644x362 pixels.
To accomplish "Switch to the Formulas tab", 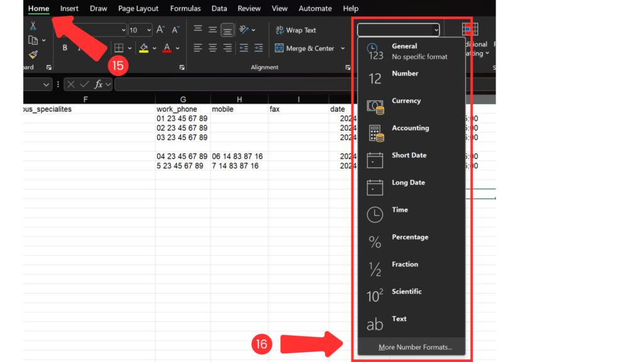I will click(x=186, y=8).
